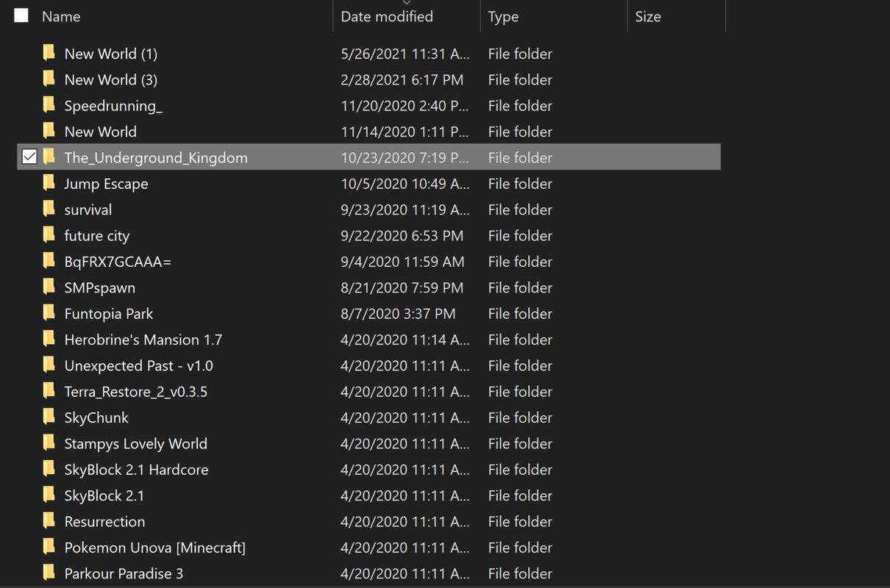Screen dimensions: 890x588
Task: Click folder icon of Herobrine's Mansion 1.7
Action: [49, 339]
